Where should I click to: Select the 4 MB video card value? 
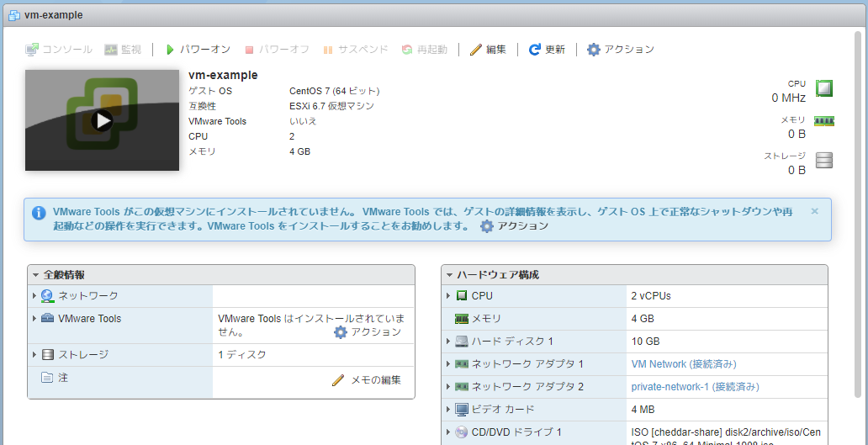[643, 409]
